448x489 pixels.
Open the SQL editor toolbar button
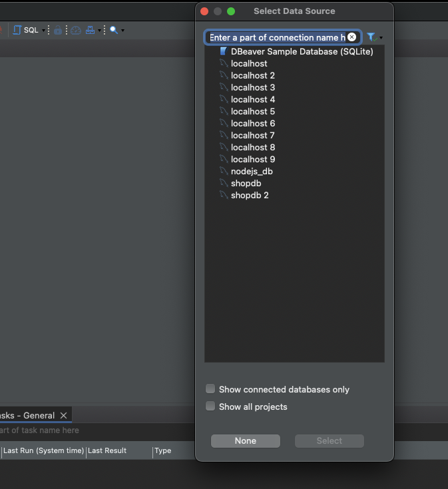pyautogui.click(x=25, y=30)
